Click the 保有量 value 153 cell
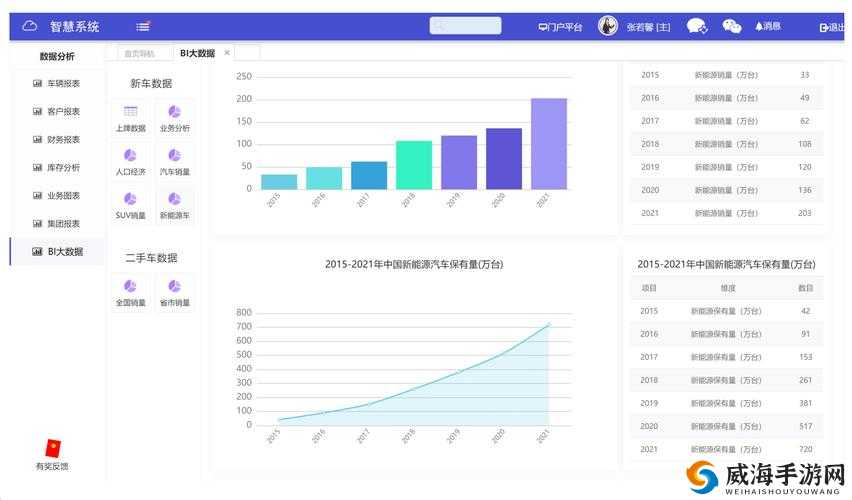 point(805,357)
